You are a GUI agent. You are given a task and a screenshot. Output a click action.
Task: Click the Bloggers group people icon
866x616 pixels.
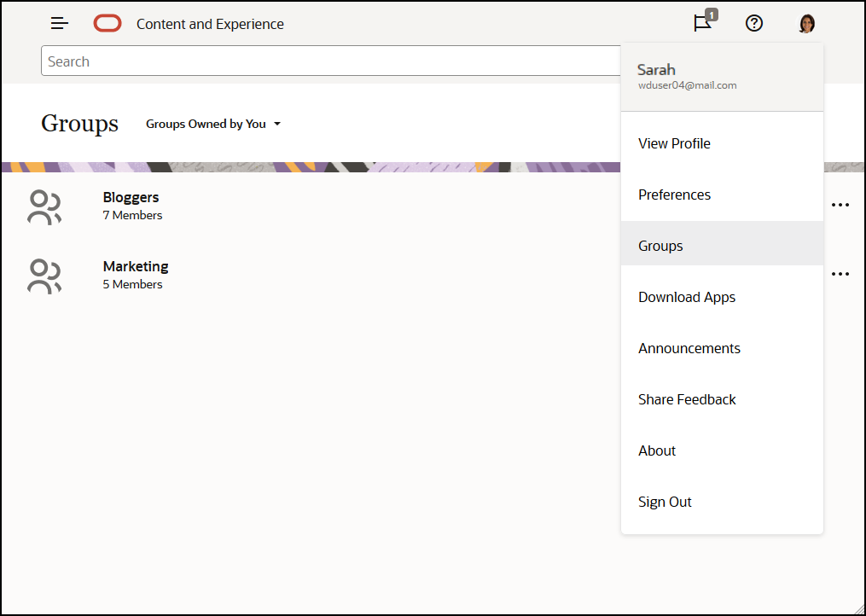point(44,207)
